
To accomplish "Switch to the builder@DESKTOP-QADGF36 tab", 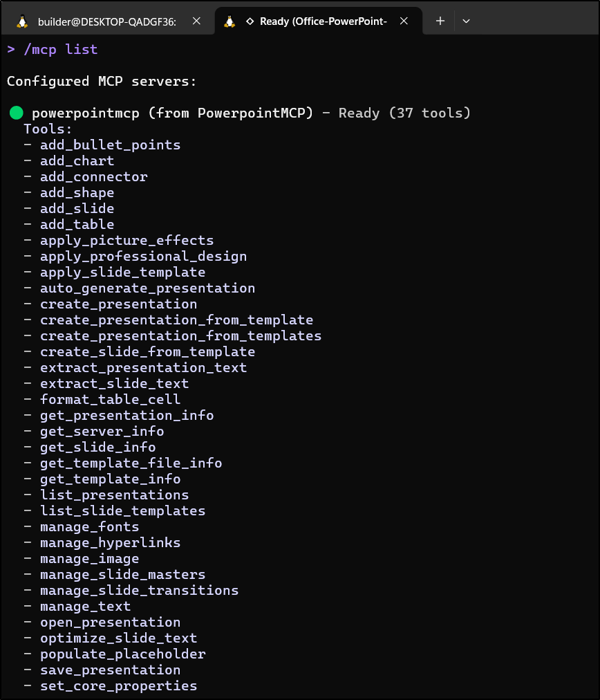I will (106, 21).
